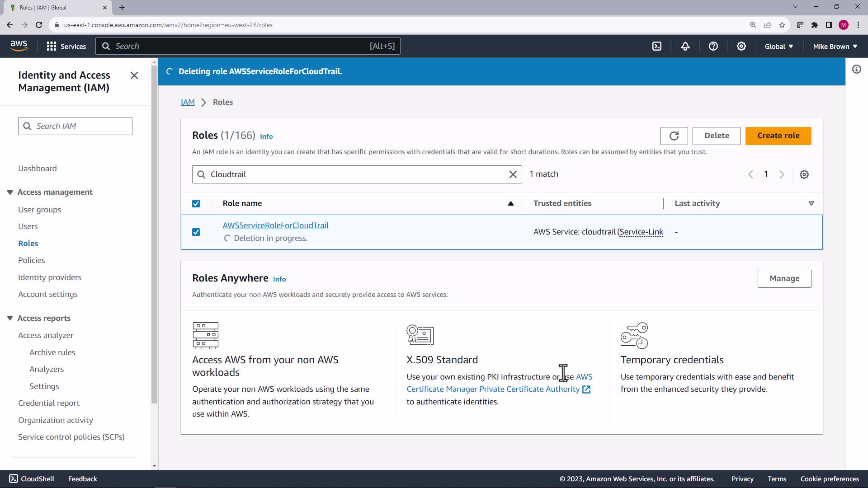868x488 pixels.
Task: Click the Create role button
Action: click(778, 136)
